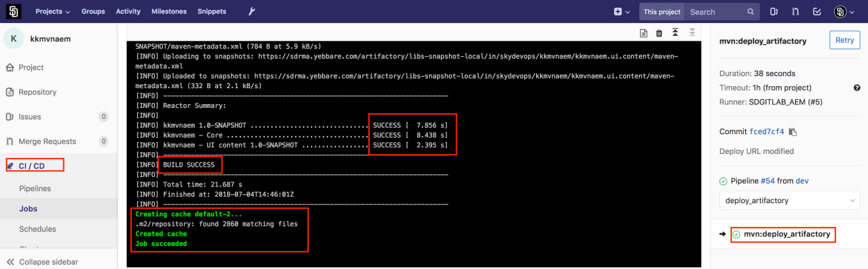Click the Repository file icon in sidebar
This screenshot has height=269, width=868.
(10, 92)
